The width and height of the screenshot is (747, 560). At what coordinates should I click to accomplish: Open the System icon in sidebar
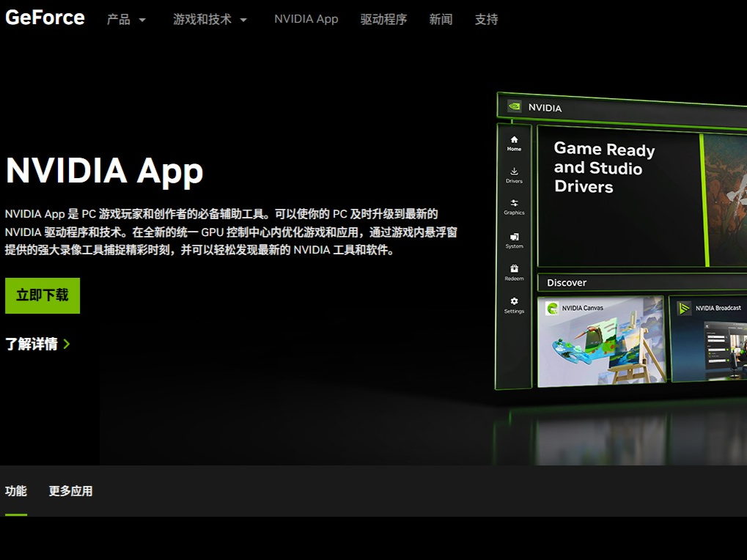[514, 237]
